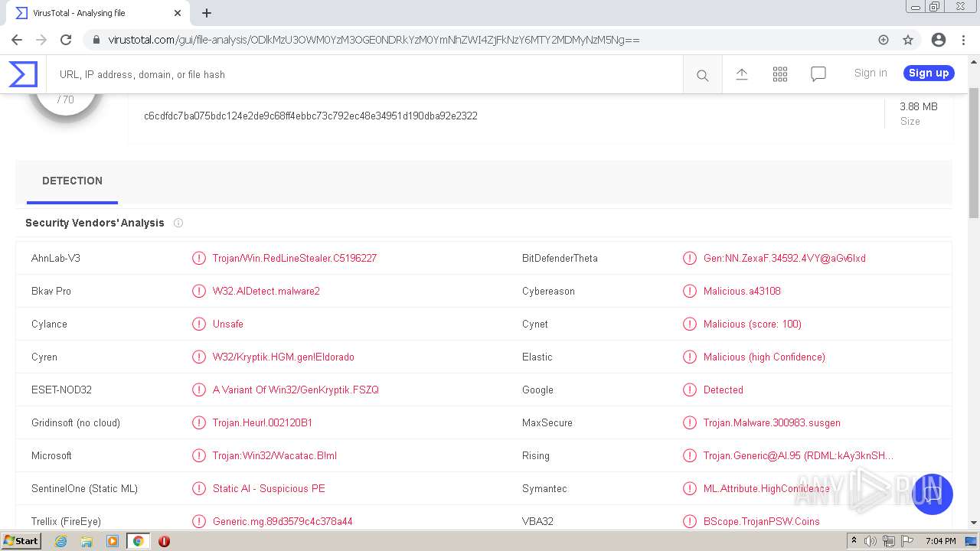
Task: Click the Malicious (score: 100) text
Action: coord(753,324)
